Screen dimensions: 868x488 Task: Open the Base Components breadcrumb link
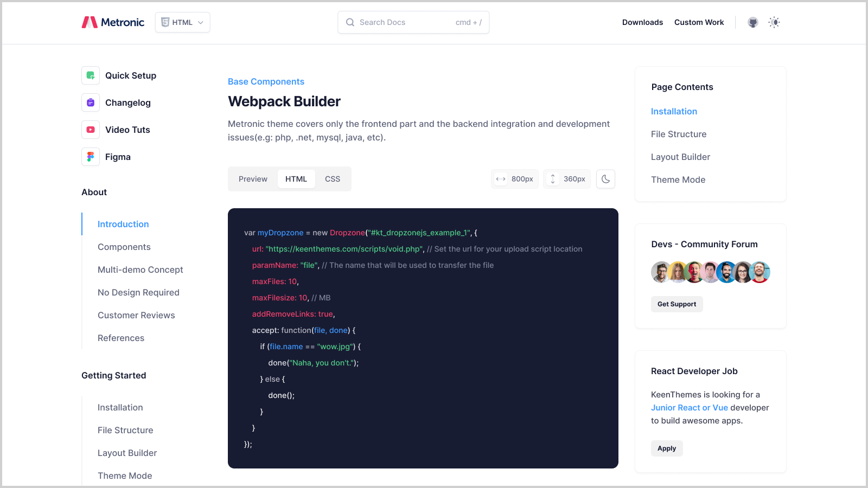[x=266, y=81]
